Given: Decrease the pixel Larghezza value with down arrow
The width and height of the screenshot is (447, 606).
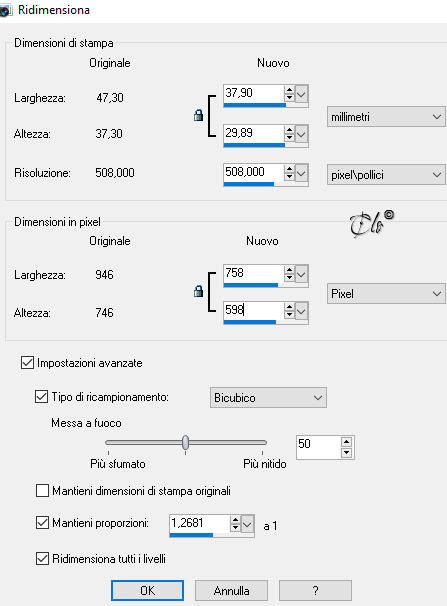Looking at the screenshot, I should 289,277.
